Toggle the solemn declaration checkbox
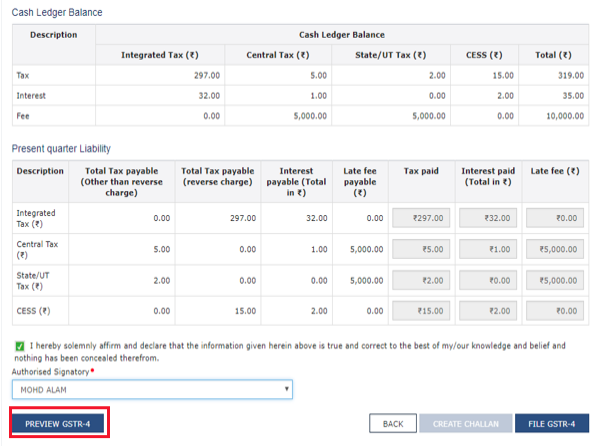This screenshot has width=591, height=446. pos(20,346)
